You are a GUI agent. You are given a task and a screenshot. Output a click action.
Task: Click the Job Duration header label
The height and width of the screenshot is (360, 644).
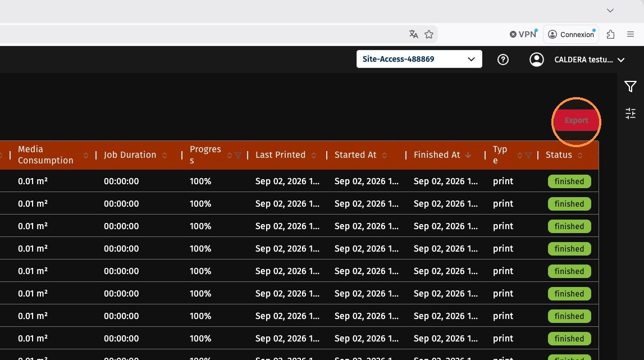(x=130, y=155)
